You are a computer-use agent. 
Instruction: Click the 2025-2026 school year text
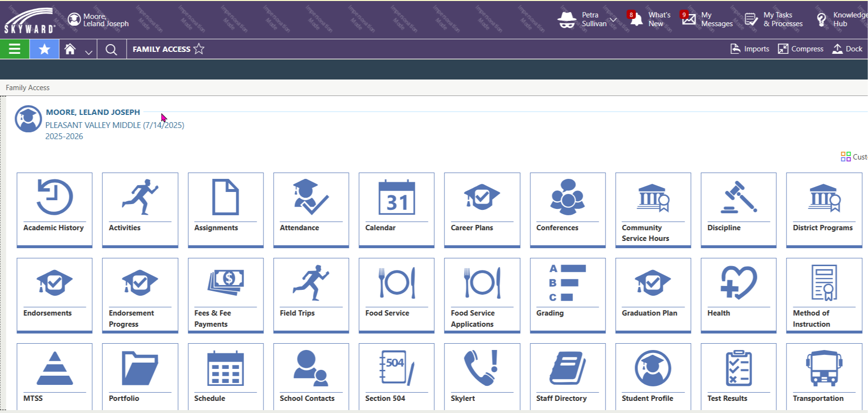tap(64, 136)
